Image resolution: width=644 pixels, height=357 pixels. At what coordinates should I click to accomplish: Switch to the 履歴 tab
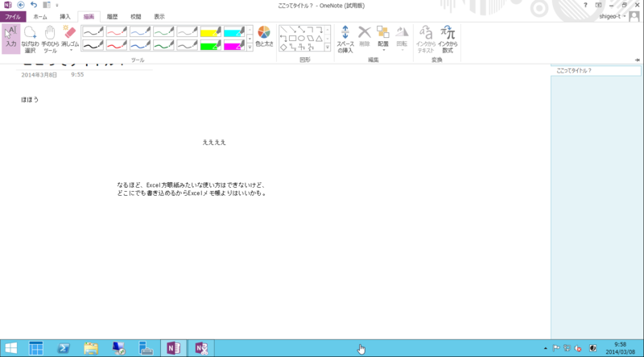point(112,17)
